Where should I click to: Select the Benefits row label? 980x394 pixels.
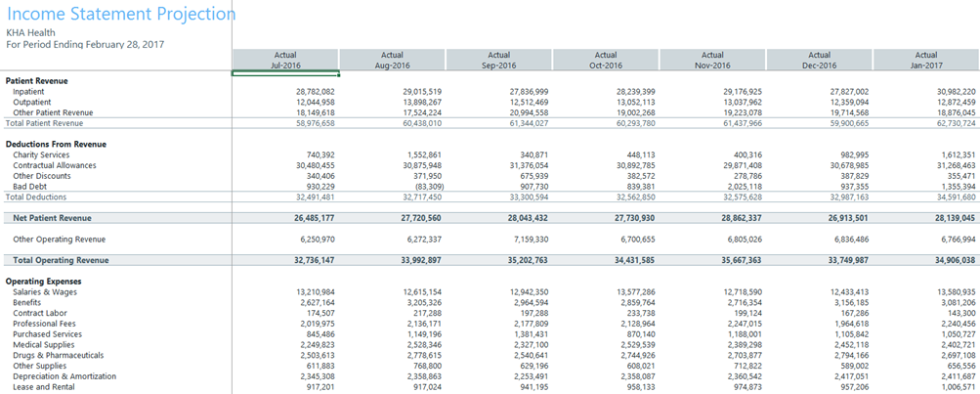coord(27,303)
